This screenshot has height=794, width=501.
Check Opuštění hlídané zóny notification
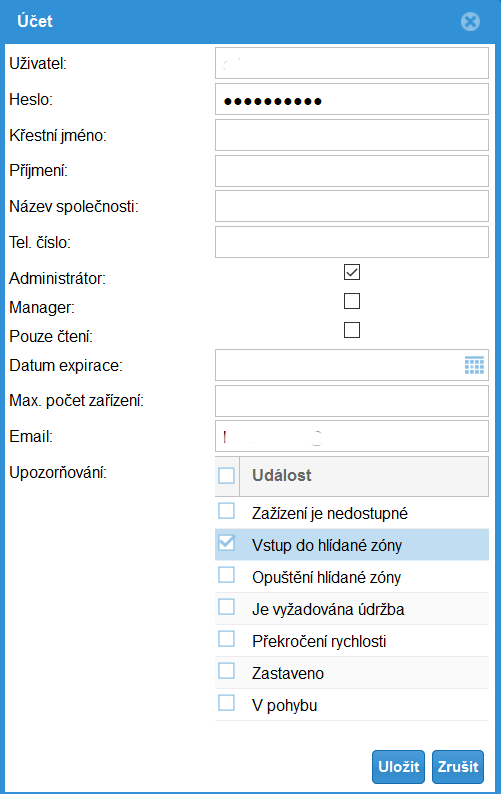[x=226, y=575]
